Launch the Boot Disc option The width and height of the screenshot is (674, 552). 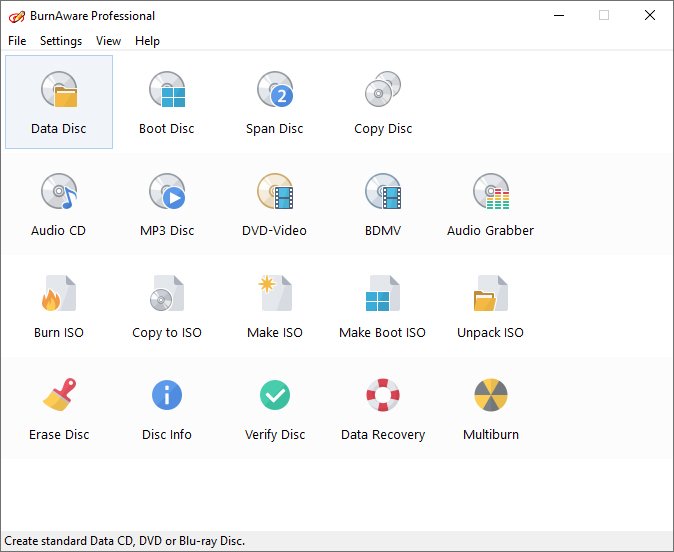click(167, 91)
